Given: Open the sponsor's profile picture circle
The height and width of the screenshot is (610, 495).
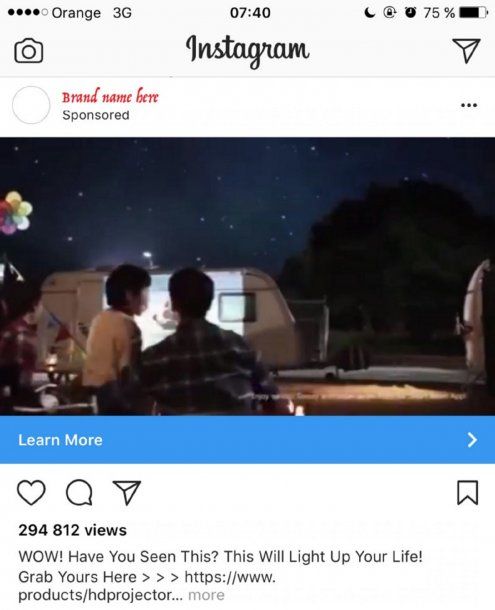Looking at the screenshot, I should click(x=31, y=105).
